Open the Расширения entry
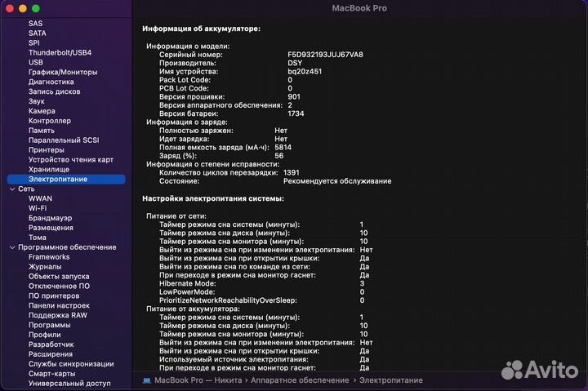The height and width of the screenshot is (391, 588). coord(51,354)
